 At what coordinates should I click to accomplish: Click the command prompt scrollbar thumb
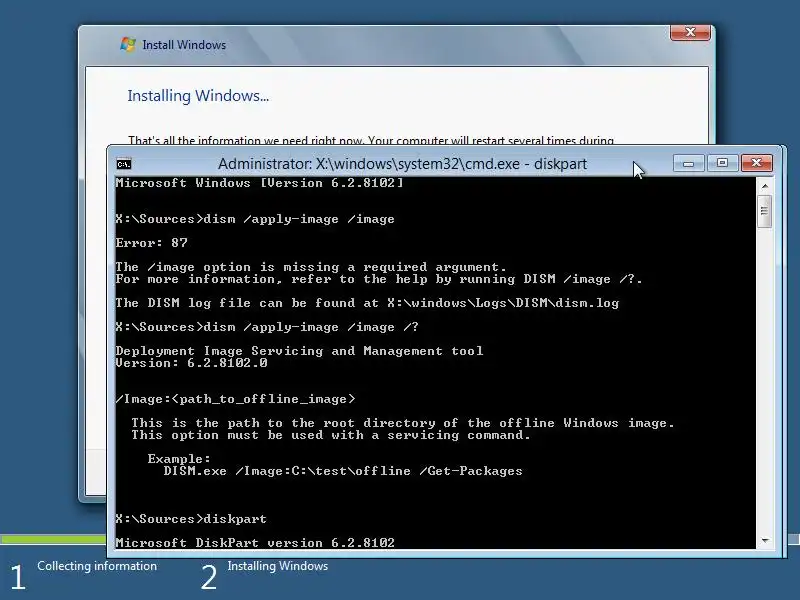point(764,211)
